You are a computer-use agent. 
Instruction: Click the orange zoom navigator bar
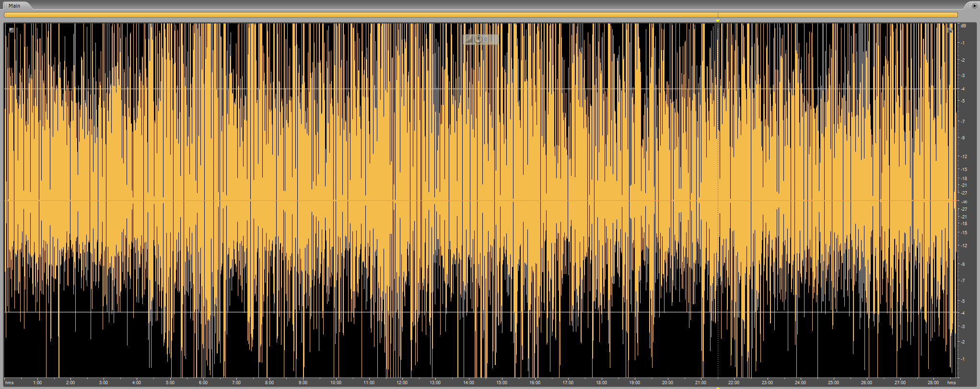click(x=480, y=15)
